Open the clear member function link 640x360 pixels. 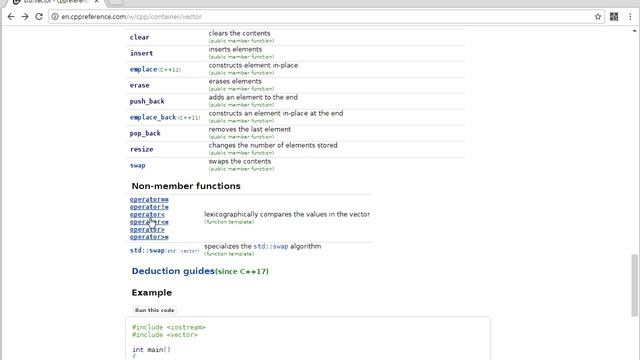click(x=139, y=37)
